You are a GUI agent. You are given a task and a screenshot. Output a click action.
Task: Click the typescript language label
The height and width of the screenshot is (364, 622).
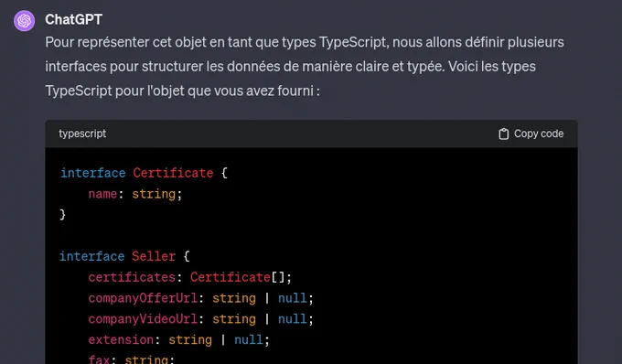[82, 134]
